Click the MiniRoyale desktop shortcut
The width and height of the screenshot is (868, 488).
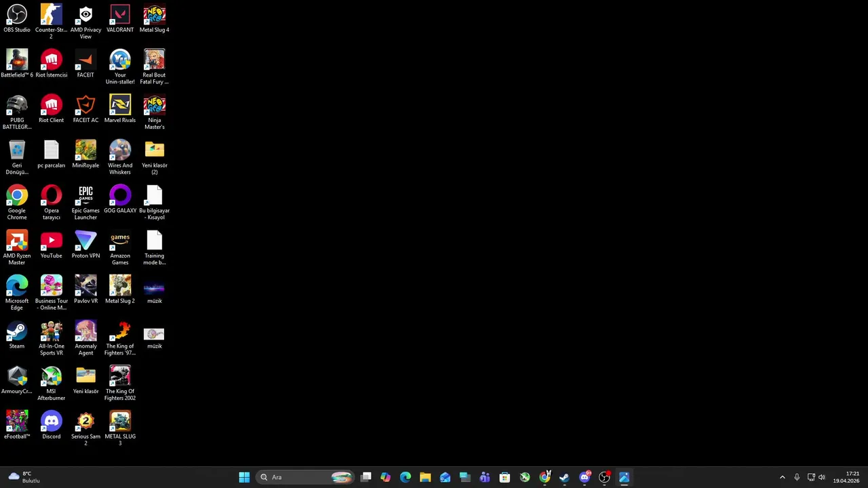[85, 155]
